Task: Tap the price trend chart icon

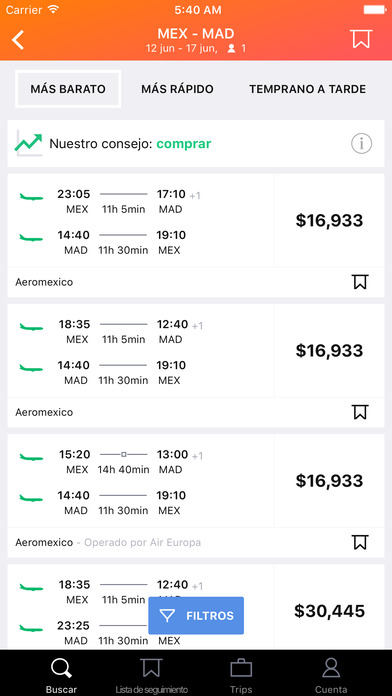Action: coord(28,143)
